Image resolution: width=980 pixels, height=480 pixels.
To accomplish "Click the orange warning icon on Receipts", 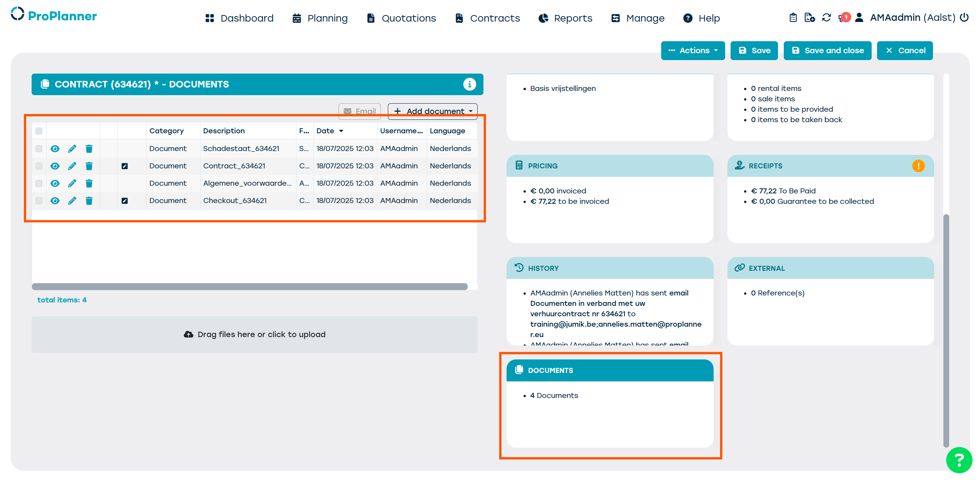I will pos(918,166).
